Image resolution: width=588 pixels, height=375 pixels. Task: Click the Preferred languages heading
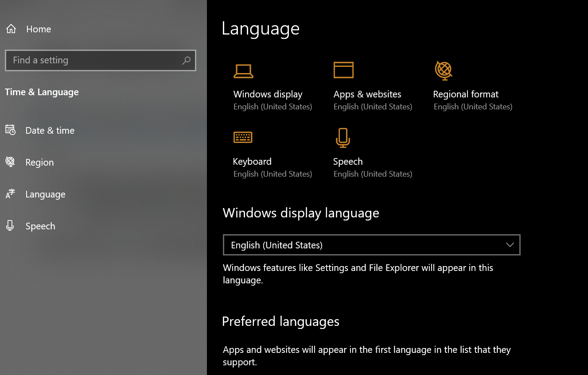click(280, 321)
